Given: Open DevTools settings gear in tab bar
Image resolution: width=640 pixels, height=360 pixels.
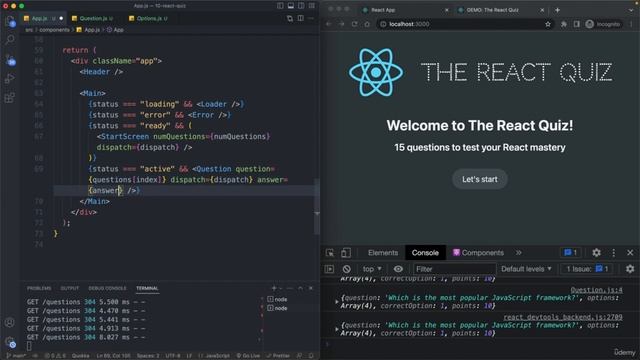Looking at the screenshot, I should pyautogui.click(x=596, y=253).
